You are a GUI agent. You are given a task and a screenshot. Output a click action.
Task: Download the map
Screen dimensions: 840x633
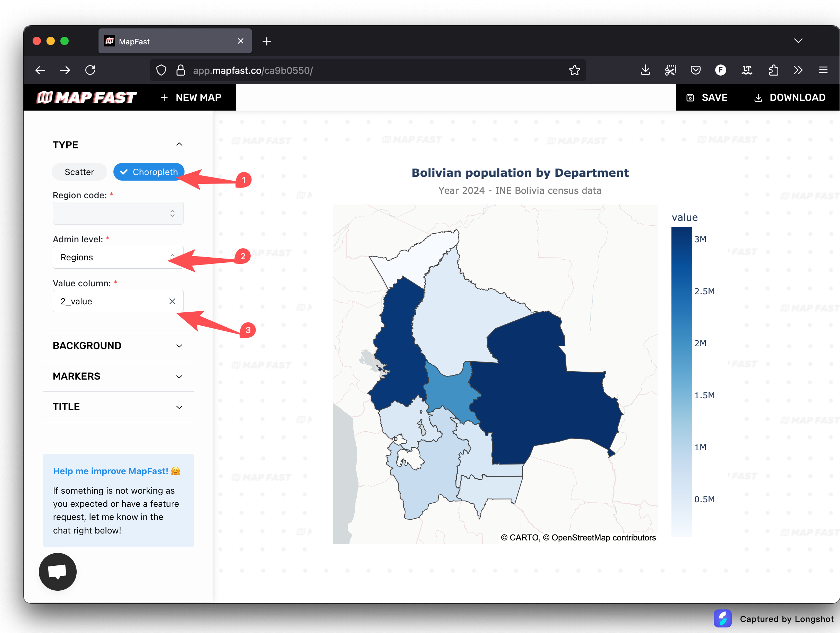tap(790, 97)
